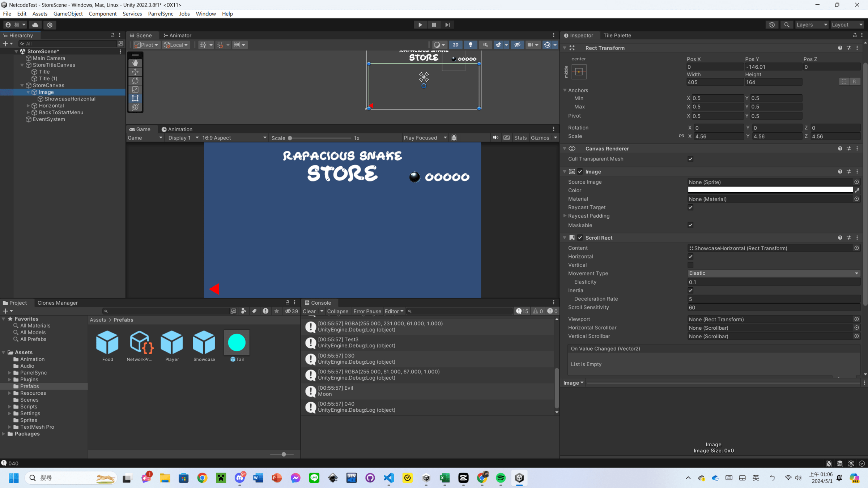Click the Clear button in Console
This screenshot has height=488, width=868.
tap(309, 311)
